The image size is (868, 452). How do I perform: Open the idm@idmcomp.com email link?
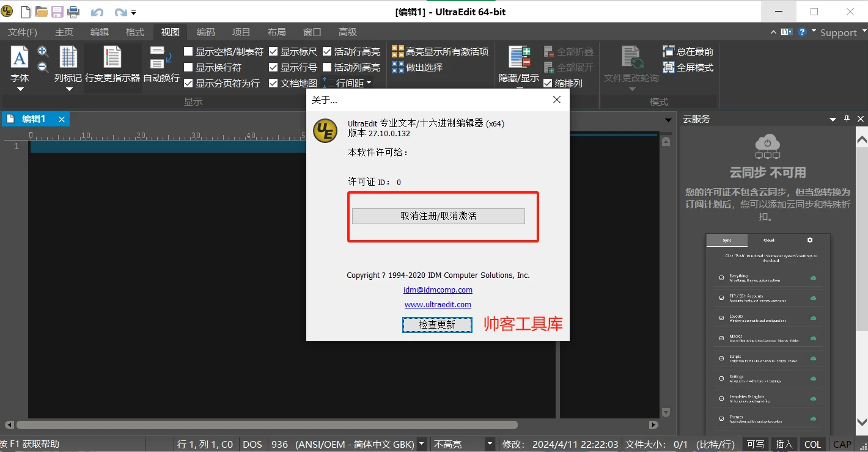(x=438, y=290)
